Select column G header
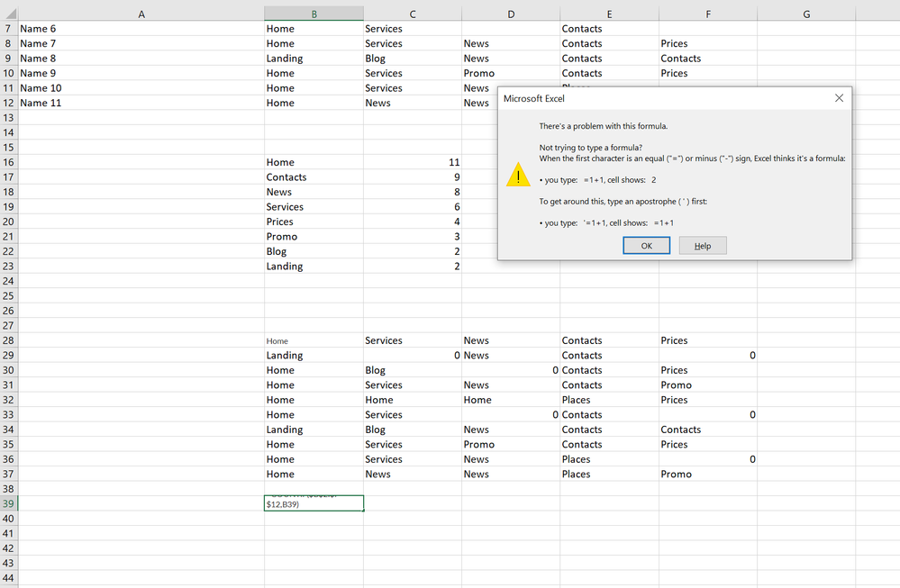Screen dimensions: 900x588 (x=806, y=14)
